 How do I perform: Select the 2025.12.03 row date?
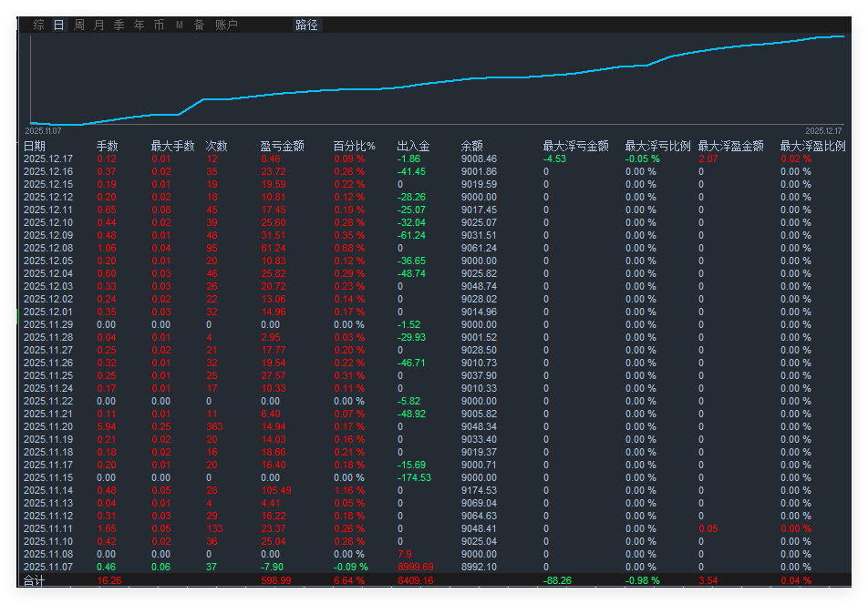point(48,286)
